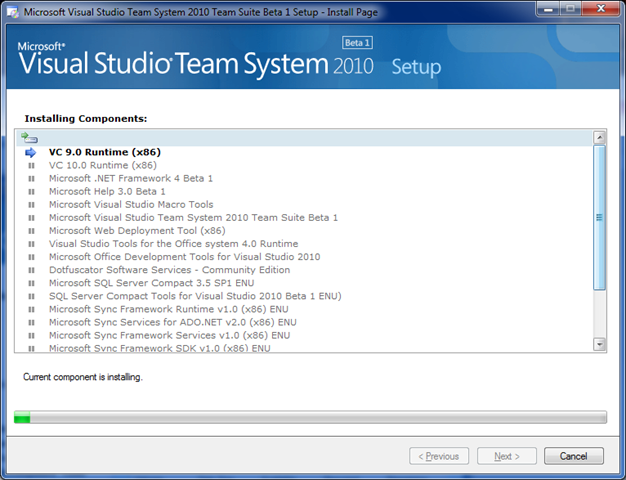Screen dimensions: 626x480
Task: Click pause icon beside Microsoft Help 3.0 Beta 1
Action: pyautogui.click(x=31, y=192)
